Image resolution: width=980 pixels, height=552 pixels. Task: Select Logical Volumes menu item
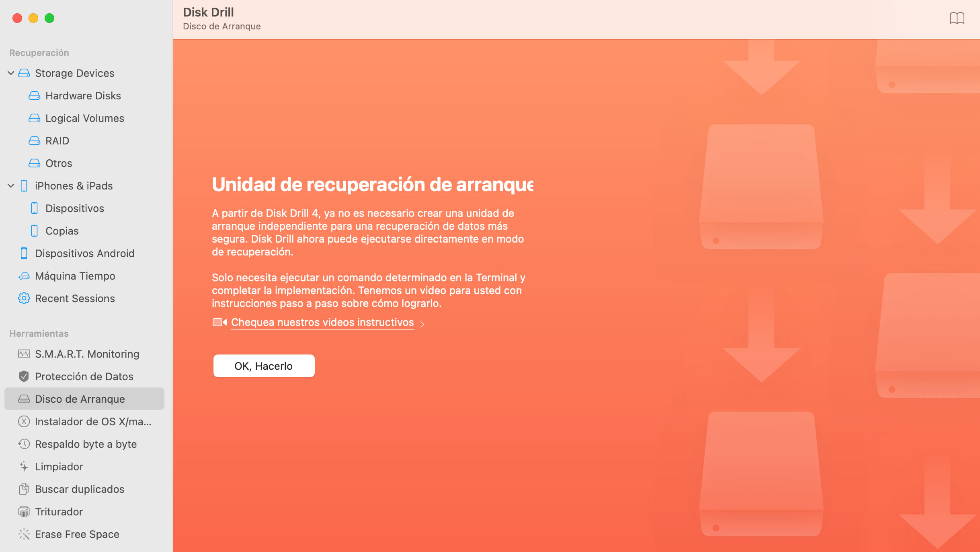pos(84,118)
